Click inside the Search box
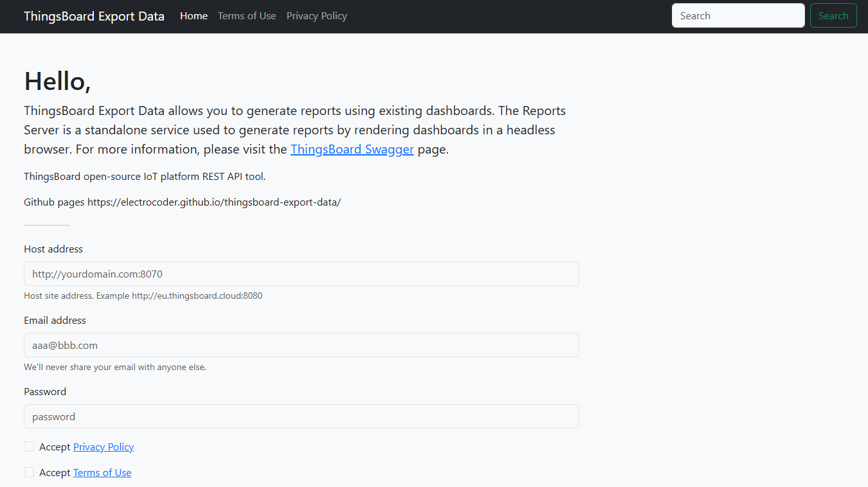Image resolution: width=868 pixels, height=487 pixels. pyautogui.click(x=738, y=15)
